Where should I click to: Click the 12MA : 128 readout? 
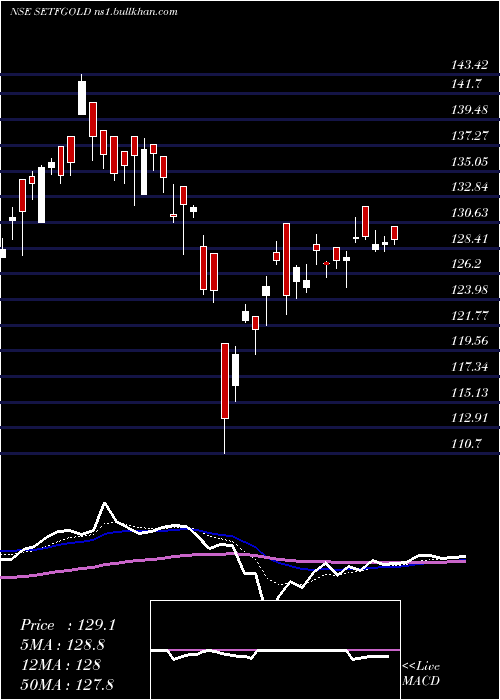coord(60,665)
